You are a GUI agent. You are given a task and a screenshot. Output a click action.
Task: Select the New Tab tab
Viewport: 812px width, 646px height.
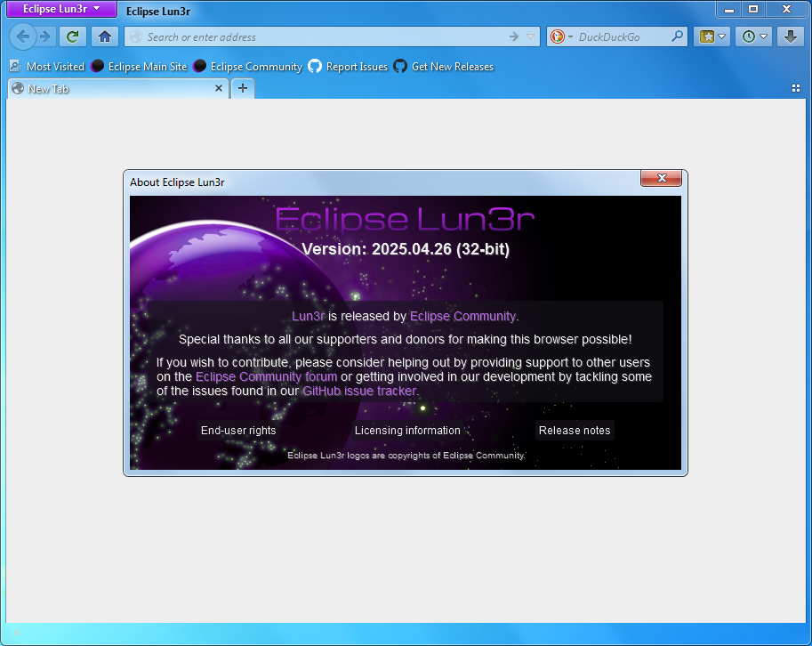(x=107, y=88)
